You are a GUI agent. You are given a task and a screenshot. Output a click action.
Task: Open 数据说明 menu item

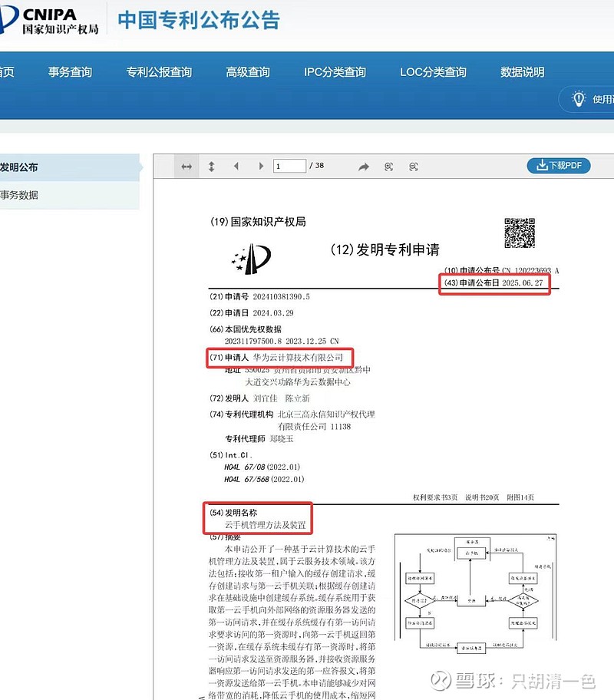click(x=523, y=72)
